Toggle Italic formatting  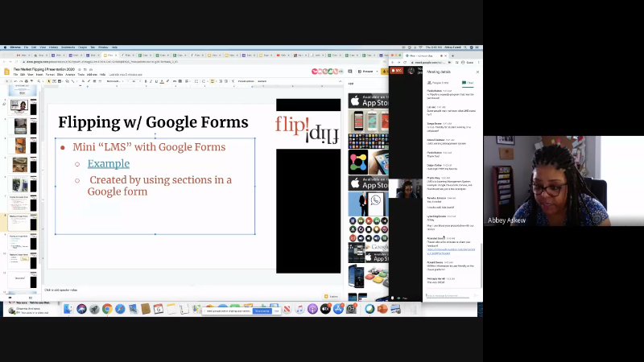151,81
